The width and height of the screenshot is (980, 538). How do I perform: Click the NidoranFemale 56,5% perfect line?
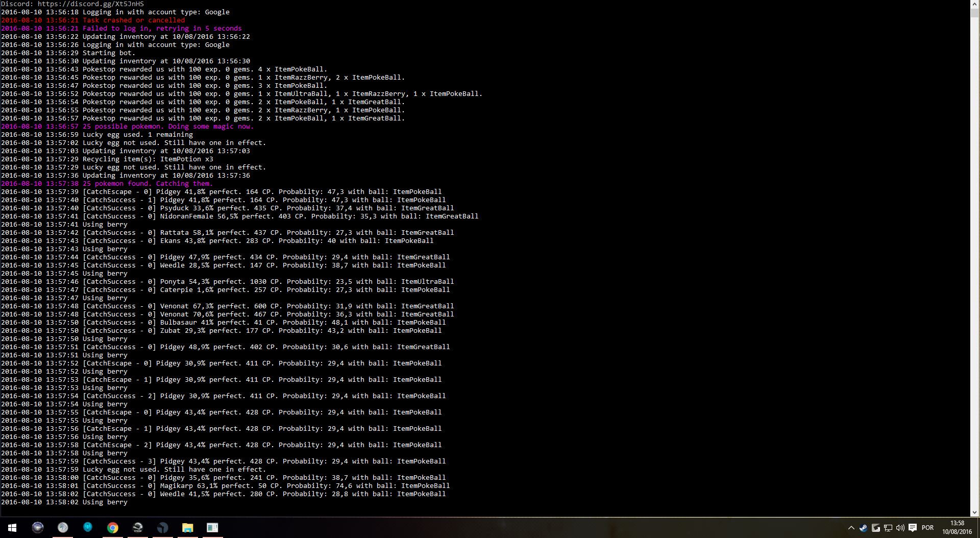point(240,216)
